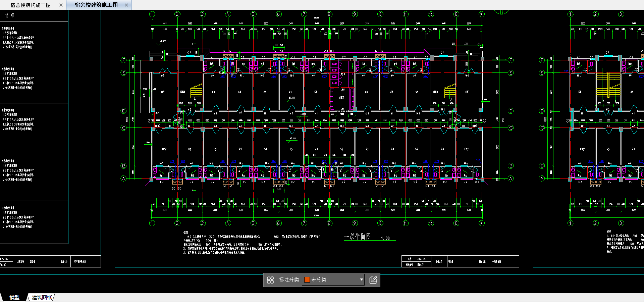The image size is (644, 302).
Task: Click the 一层平面图 drawing title
Action: [x=358, y=236]
